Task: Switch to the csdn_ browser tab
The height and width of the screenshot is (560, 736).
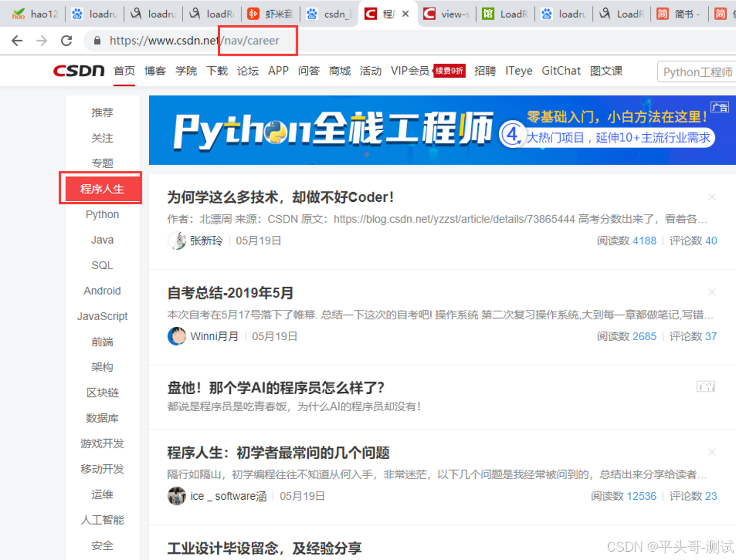Action: (329, 14)
